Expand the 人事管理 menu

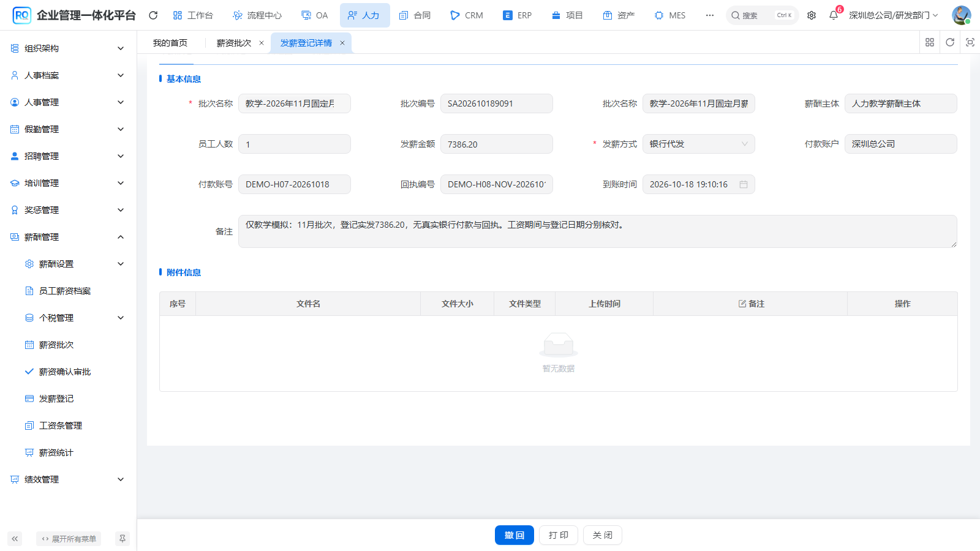121,102
